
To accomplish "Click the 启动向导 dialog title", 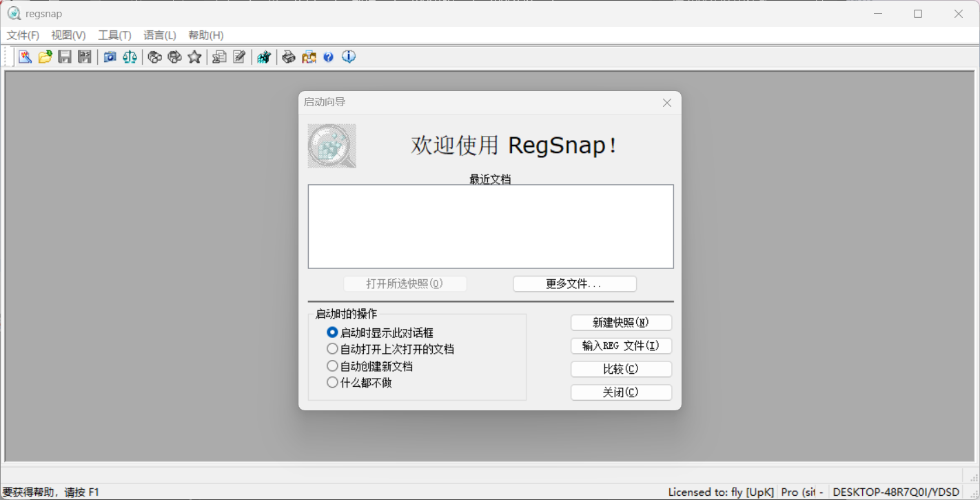I will 325,102.
